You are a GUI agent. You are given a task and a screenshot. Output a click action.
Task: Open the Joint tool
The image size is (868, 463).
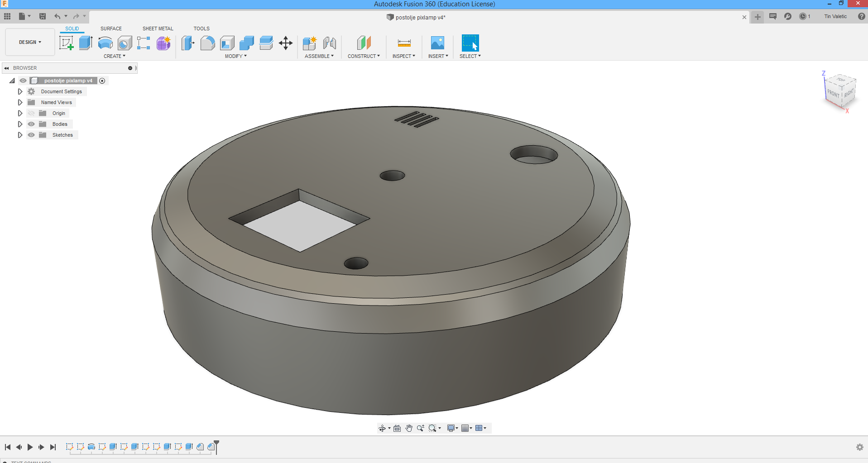coord(330,43)
